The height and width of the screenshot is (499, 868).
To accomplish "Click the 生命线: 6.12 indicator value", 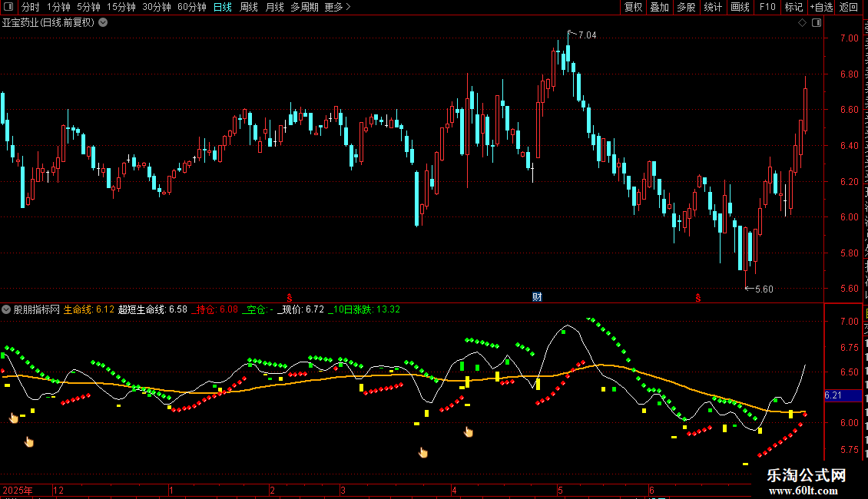I will (x=88, y=309).
